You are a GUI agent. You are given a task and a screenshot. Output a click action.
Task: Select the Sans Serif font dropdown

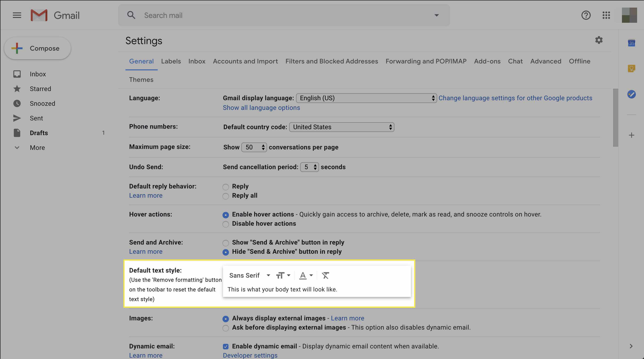point(248,275)
